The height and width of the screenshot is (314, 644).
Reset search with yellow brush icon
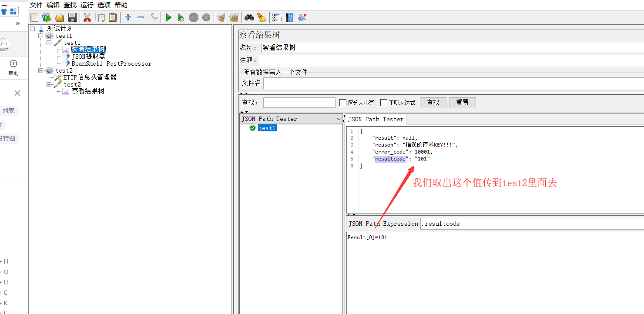click(x=262, y=17)
